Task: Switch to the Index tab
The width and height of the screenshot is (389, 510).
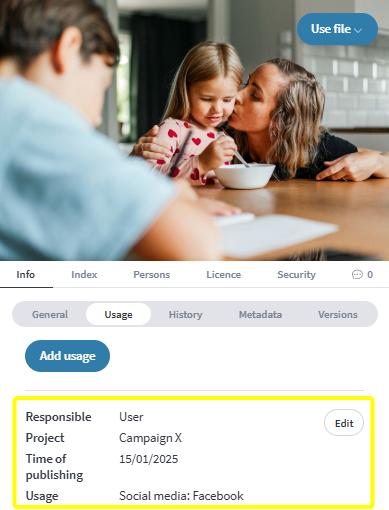Action: [x=84, y=275]
